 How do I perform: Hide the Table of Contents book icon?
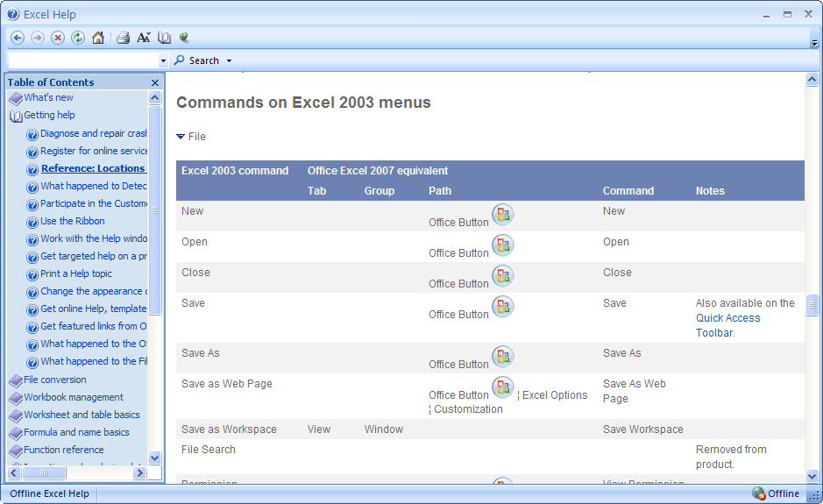(x=164, y=38)
